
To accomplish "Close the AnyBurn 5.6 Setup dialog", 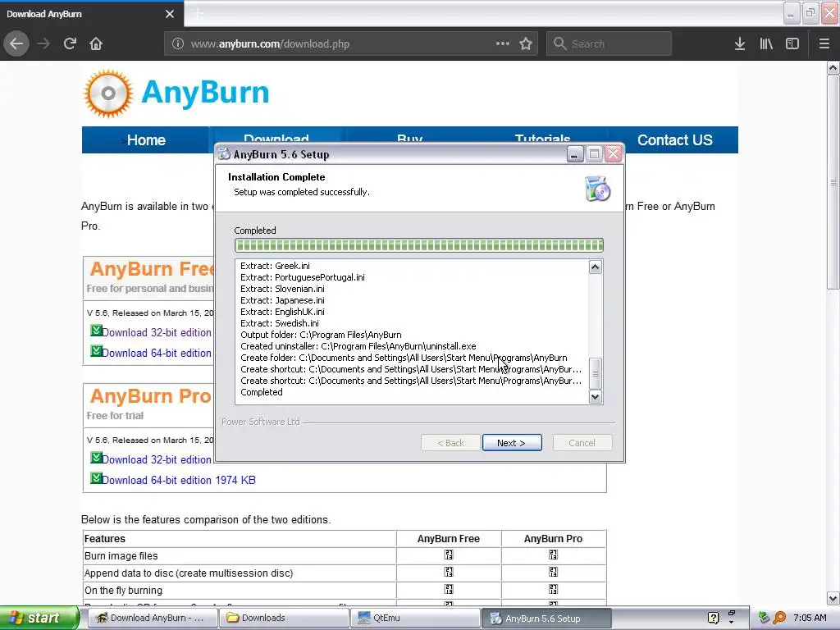I will pos(614,154).
